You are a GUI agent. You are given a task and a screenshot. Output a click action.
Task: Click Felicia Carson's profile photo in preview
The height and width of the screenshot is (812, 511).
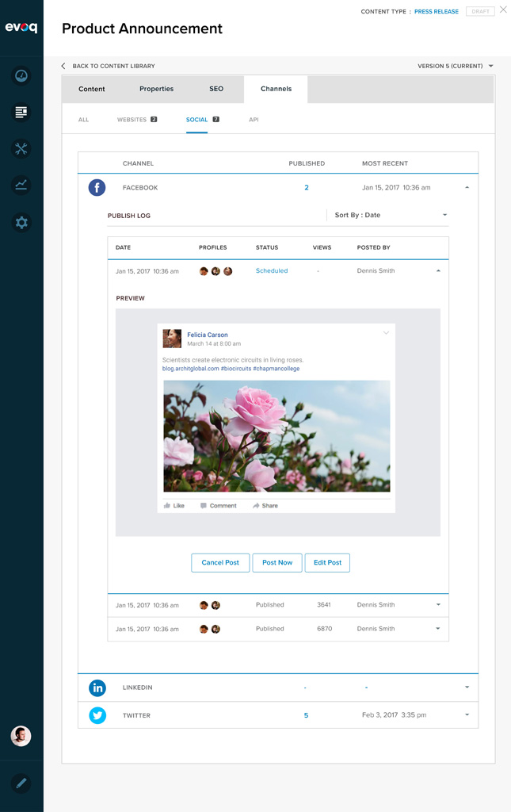[172, 339]
